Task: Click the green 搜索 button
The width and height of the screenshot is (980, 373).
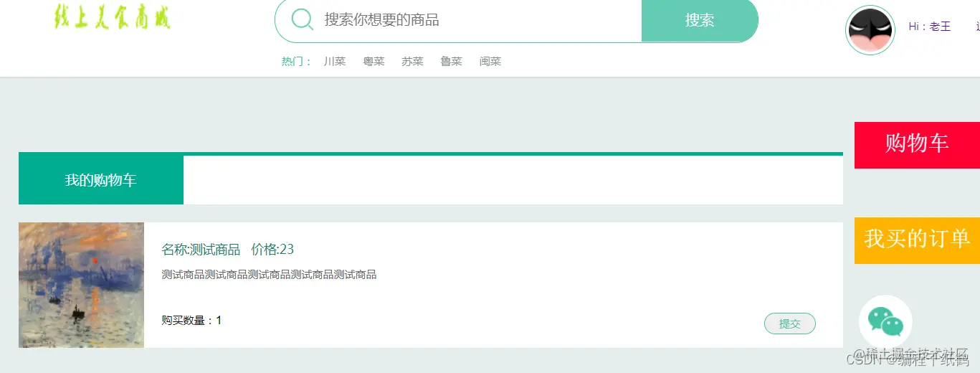Action: coord(700,20)
